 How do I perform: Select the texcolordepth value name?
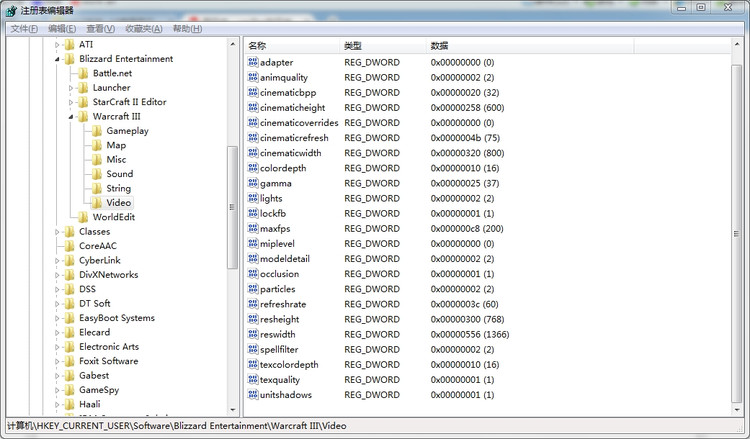[x=289, y=364]
